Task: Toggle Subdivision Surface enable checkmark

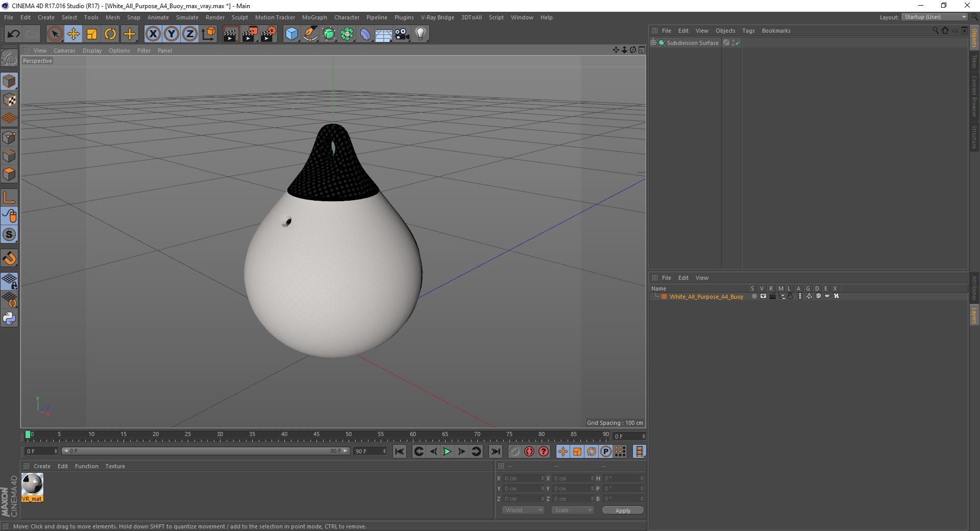Action: (738, 43)
